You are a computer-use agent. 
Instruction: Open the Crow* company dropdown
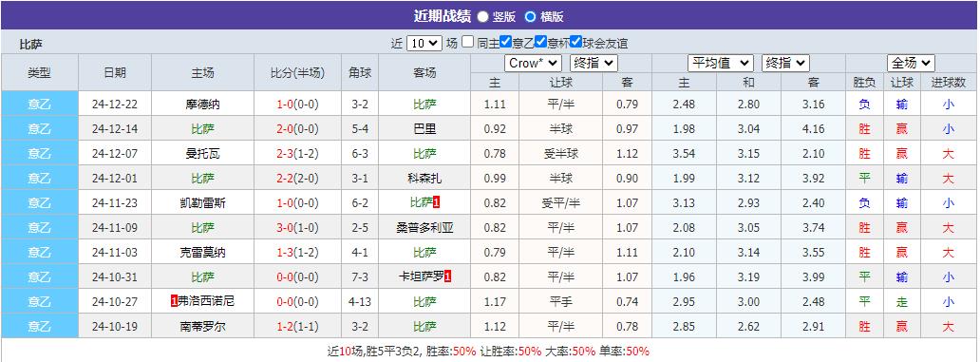pyautogui.click(x=533, y=63)
